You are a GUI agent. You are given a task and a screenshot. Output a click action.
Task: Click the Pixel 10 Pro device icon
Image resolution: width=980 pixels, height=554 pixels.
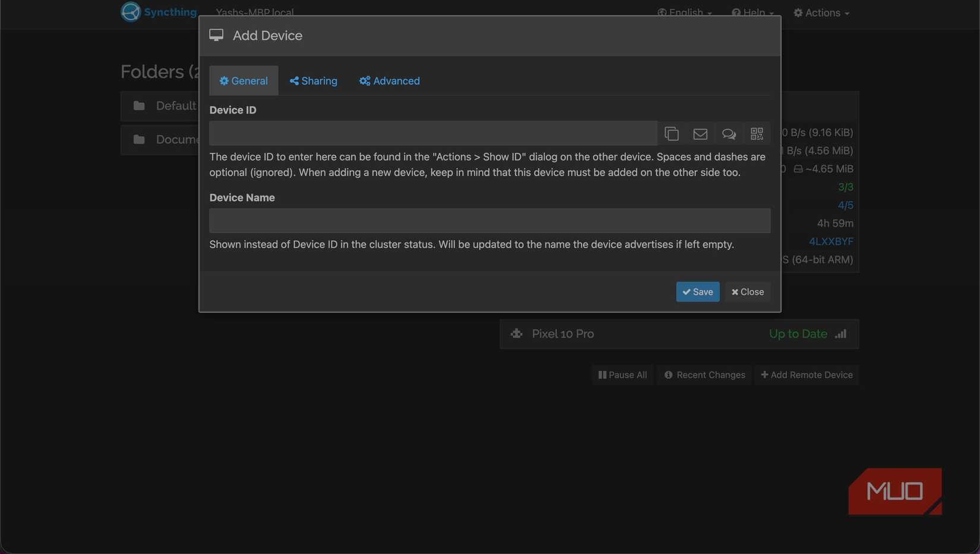[x=517, y=334]
